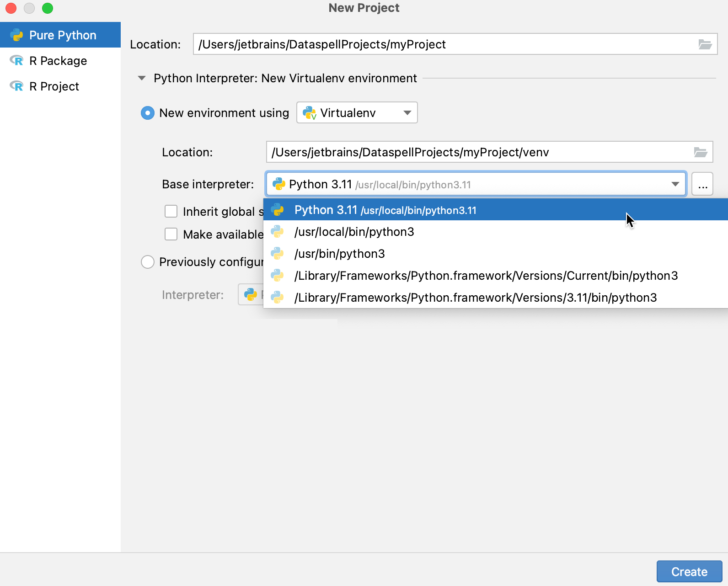Choose Python 3.11 /usr/local/bin/python3.11 from list
The width and height of the screenshot is (728, 586).
[x=496, y=210]
